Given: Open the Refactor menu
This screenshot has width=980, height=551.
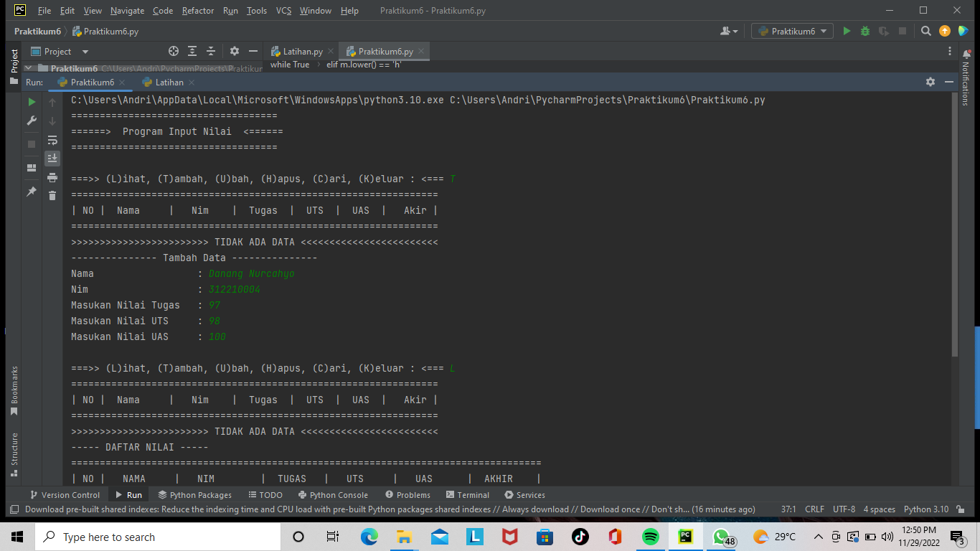Looking at the screenshot, I should [x=197, y=11].
